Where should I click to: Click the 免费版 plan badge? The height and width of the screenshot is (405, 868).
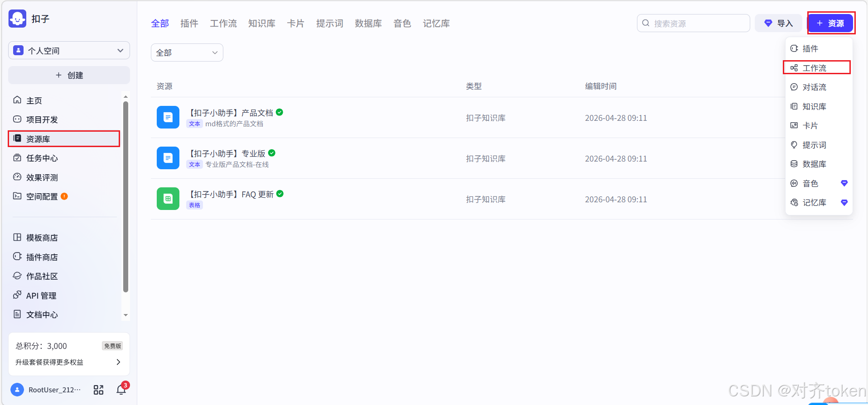point(113,346)
